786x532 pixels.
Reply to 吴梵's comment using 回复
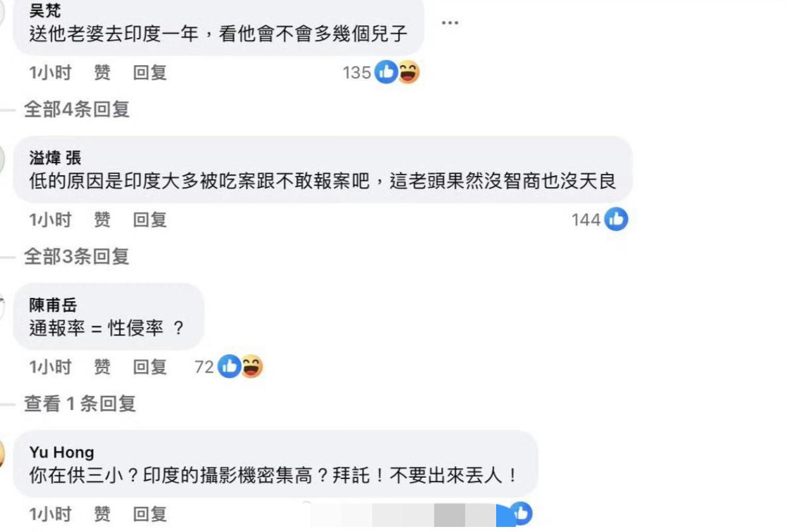150,73
